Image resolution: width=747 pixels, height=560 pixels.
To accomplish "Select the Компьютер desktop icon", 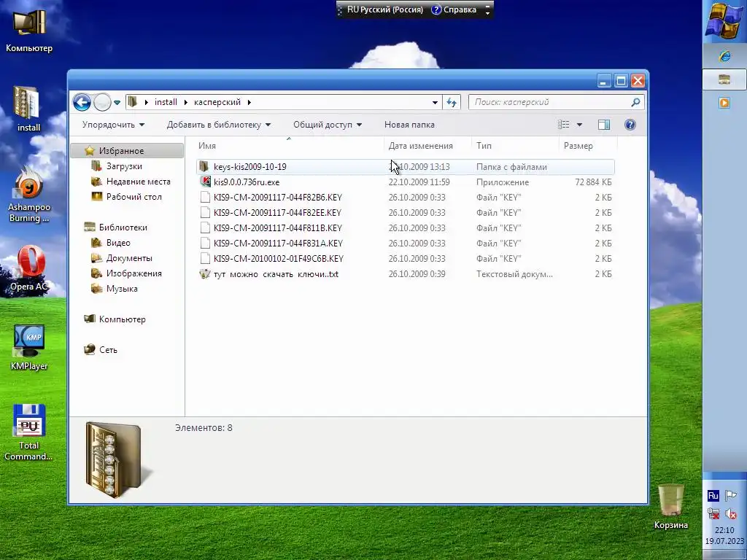I will [29, 29].
